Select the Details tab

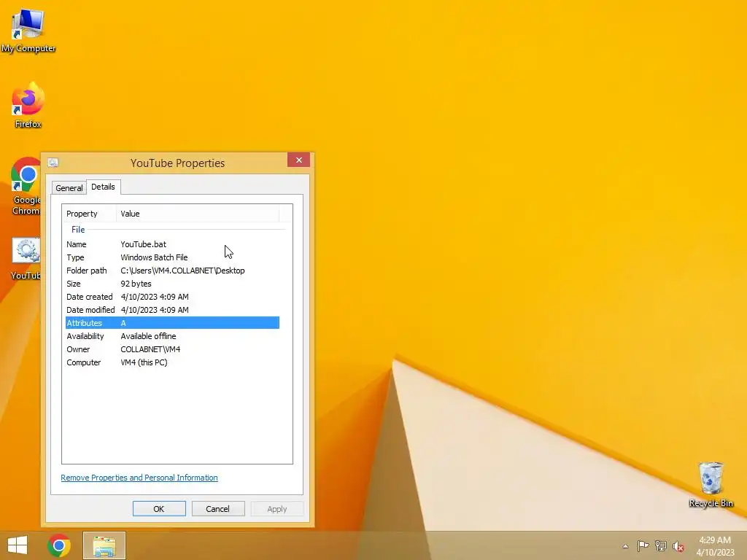[x=104, y=187]
